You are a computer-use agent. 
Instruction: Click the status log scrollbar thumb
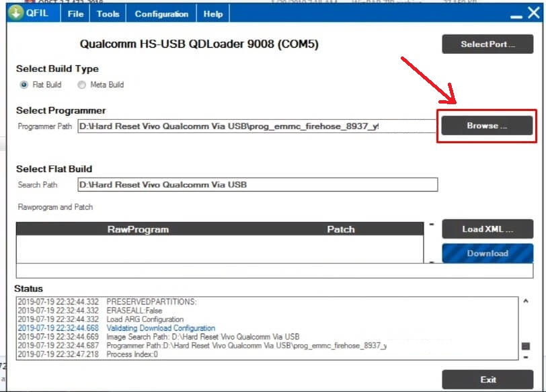pyautogui.click(x=526, y=346)
